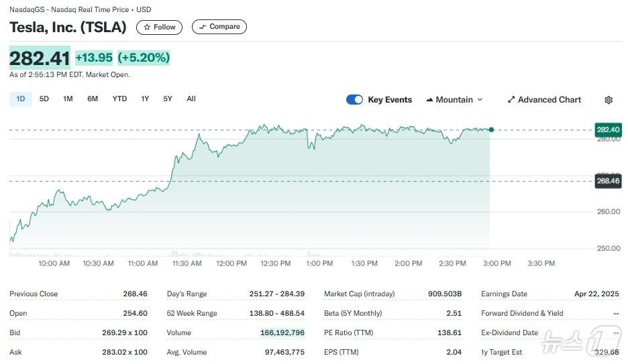This screenshot has width=628, height=364.
Task: Open the Advanced Chart link
Action: tap(549, 100)
